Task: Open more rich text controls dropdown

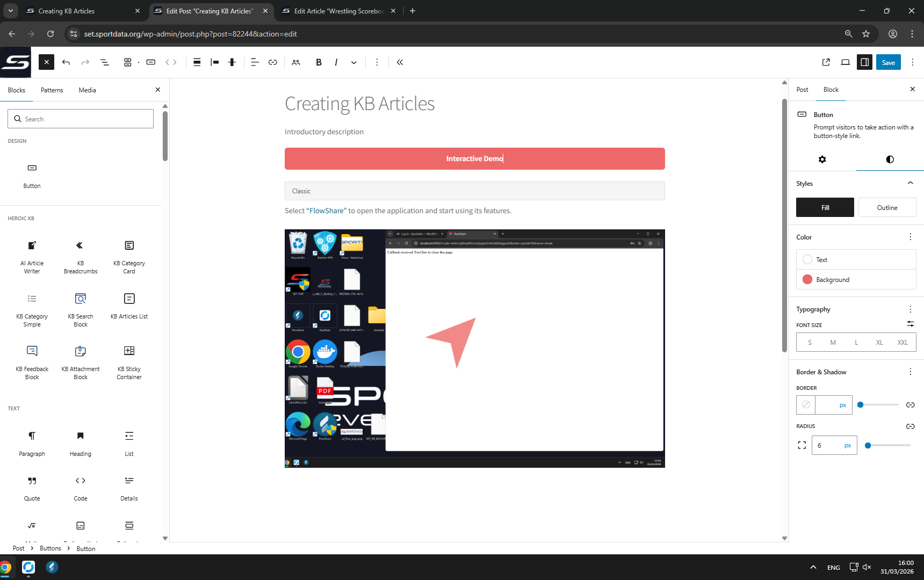Action: pos(354,62)
